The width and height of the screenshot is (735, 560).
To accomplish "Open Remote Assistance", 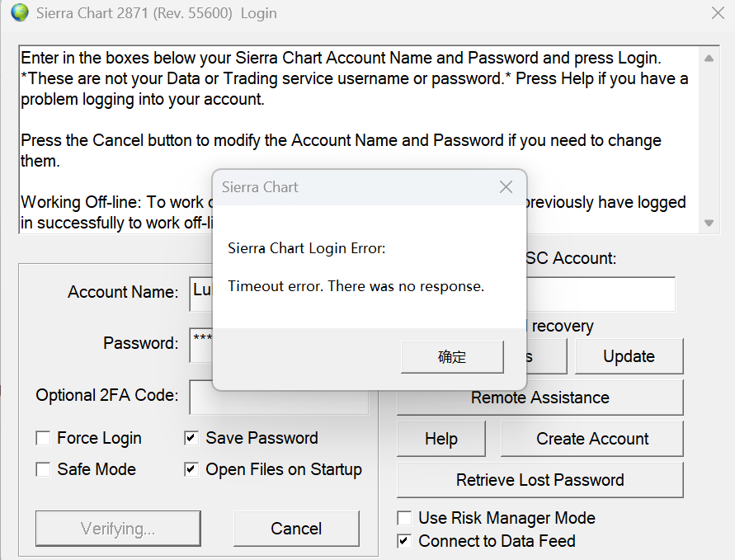I will [x=539, y=398].
